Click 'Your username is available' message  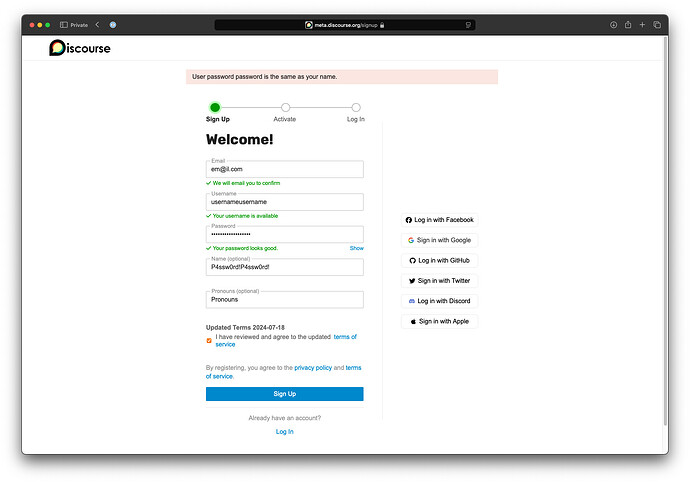tap(242, 216)
